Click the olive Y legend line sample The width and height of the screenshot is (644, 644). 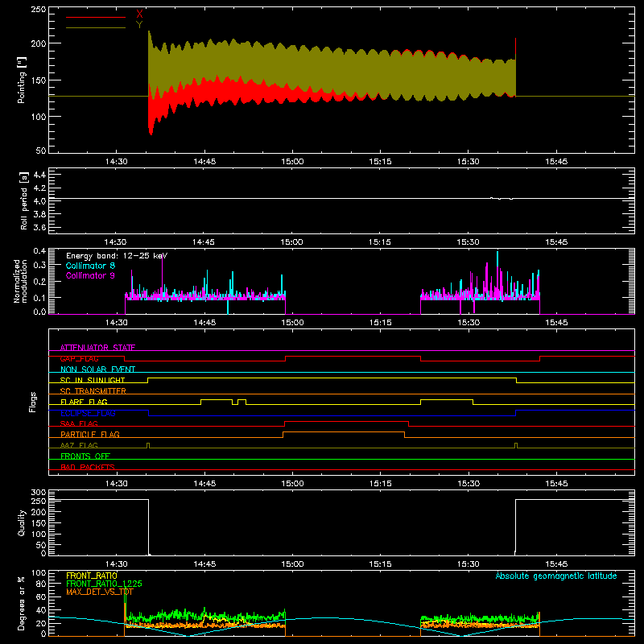[x=96, y=28]
